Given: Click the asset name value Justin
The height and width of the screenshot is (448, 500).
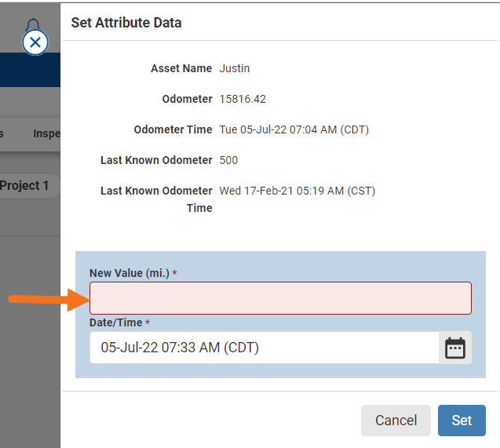Looking at the screenshot, I should [x=235, y=68].
